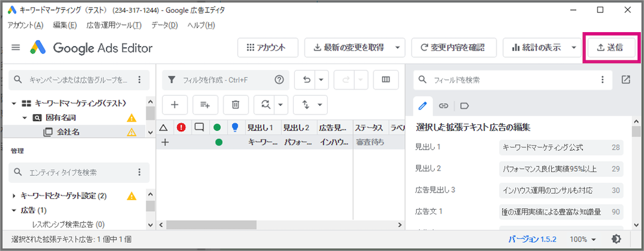Sort by the lightbulb recommendations column header

[235, 127]
